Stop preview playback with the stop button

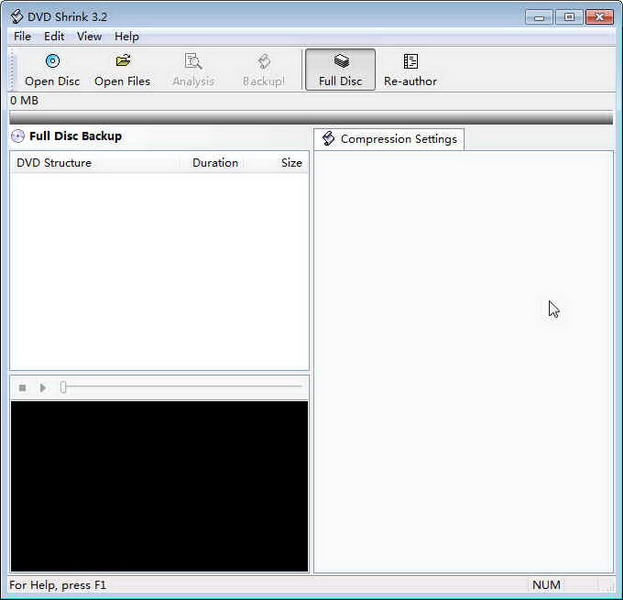tap(23, 387)
